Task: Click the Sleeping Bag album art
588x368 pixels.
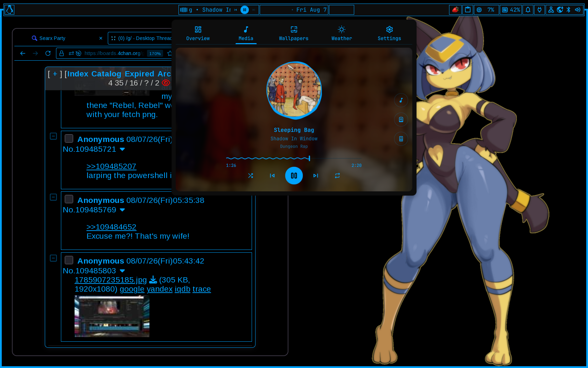Action: (x=294, y=90)
